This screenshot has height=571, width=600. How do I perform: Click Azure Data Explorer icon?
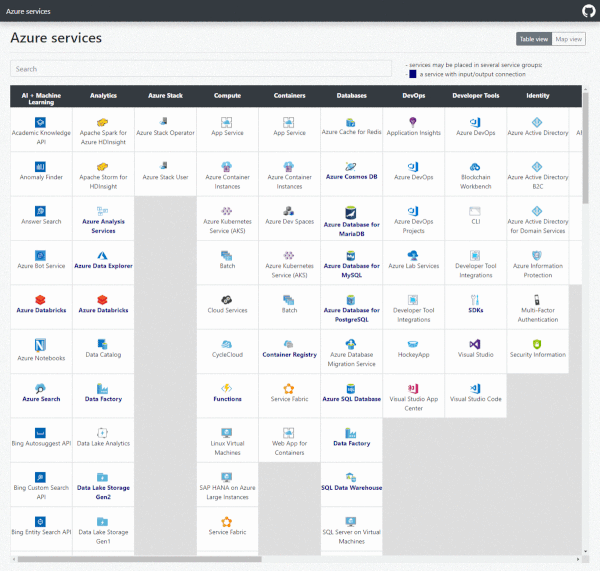102,255
